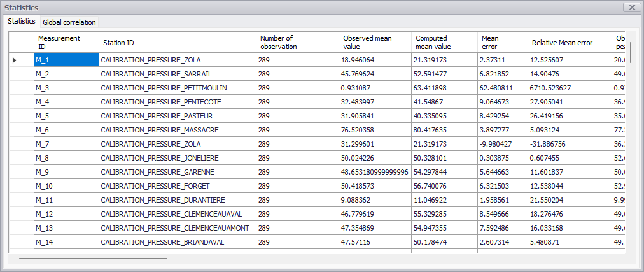Viewport: 644px width, 272px height.
Task: Click CALIBRATION_PRESSURE_GARENNE station cell
Action: 178,172
